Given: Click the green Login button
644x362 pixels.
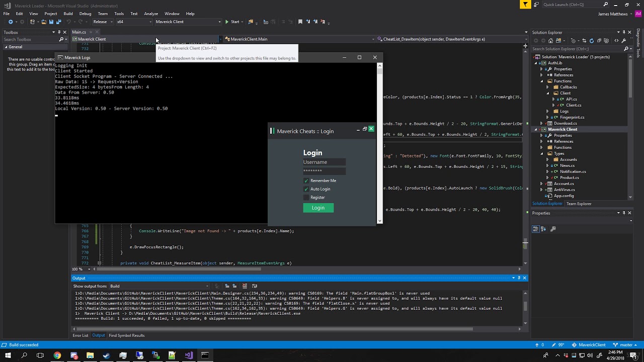Looking at the screenshot, I should 318,208.
